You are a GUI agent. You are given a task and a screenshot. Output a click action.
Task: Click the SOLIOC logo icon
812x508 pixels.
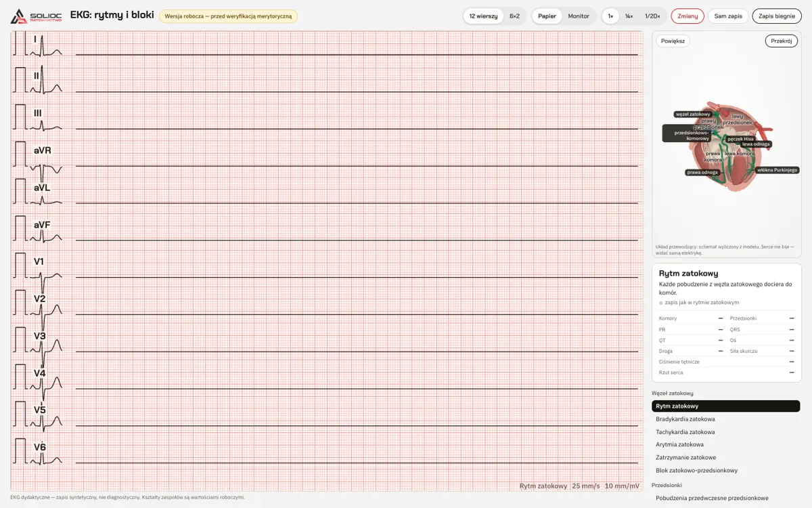click(x=19, y=16)
